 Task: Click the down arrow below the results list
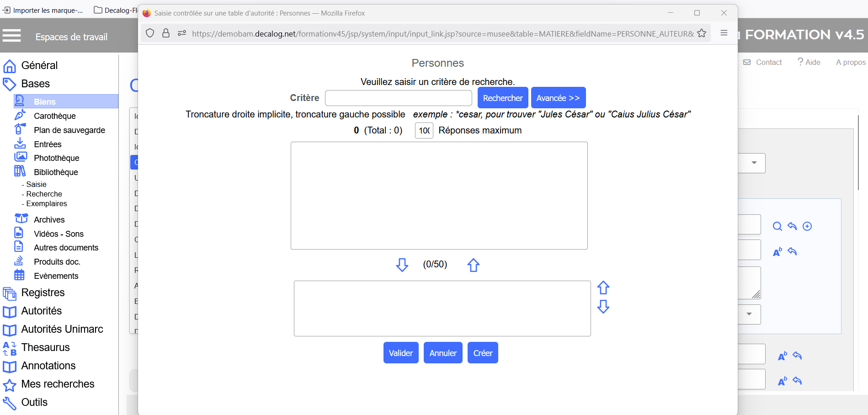[x=402, y=265]
